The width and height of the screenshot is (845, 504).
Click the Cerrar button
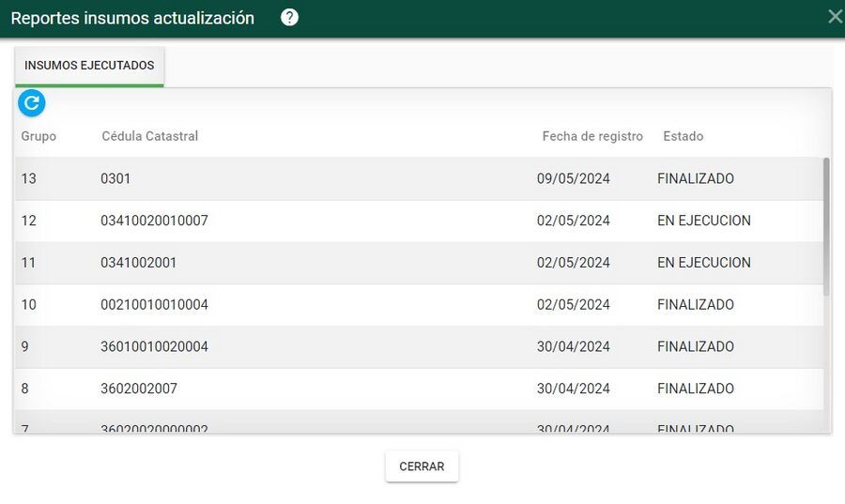[422, 466]
